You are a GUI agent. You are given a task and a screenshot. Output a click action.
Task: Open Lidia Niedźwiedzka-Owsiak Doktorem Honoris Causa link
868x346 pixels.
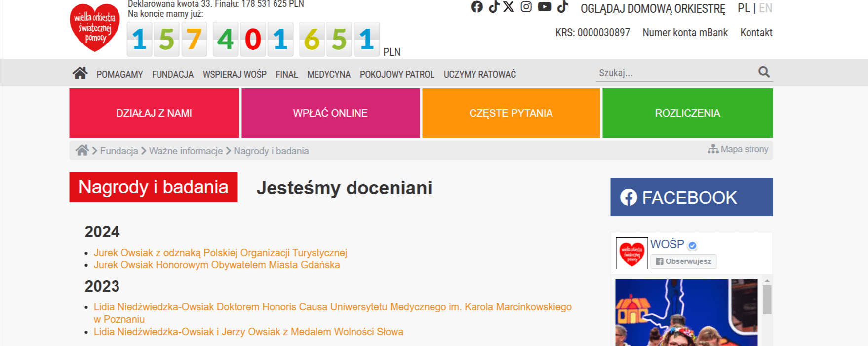coord(333,313)
